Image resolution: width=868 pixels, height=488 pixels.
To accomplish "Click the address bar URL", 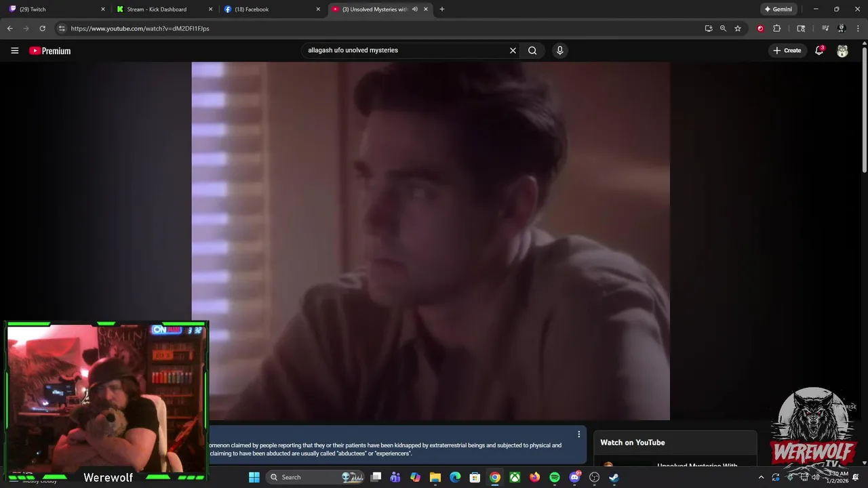I will tap(140, 28).
